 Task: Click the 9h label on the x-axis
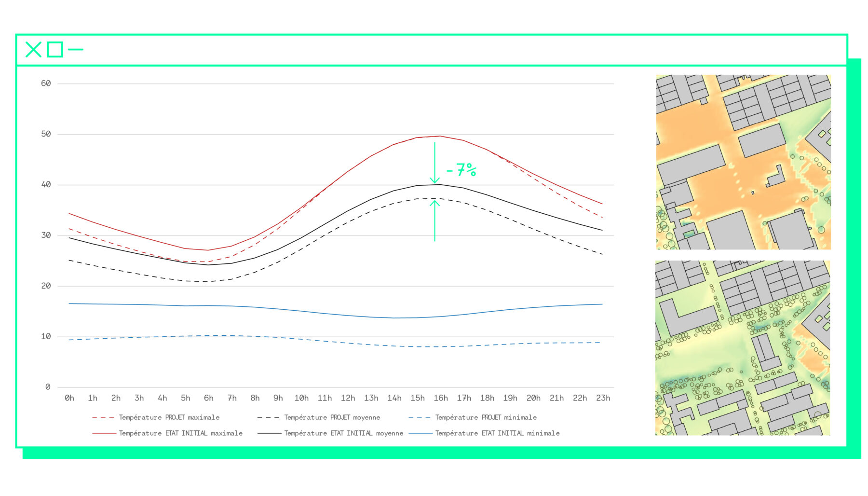[278, 398]
